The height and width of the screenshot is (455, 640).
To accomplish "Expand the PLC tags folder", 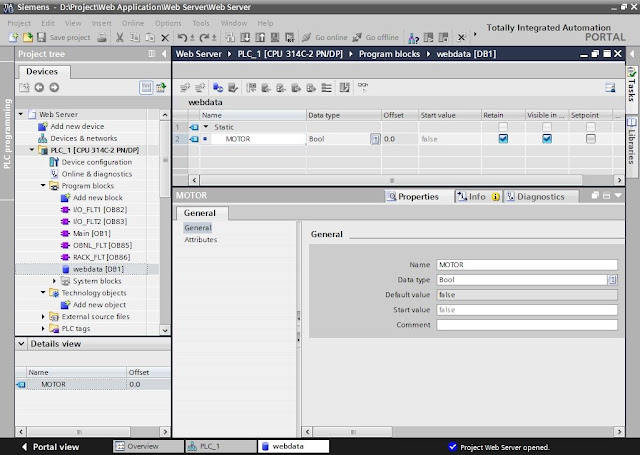I will pyautogui.click(x=43, y=328).
